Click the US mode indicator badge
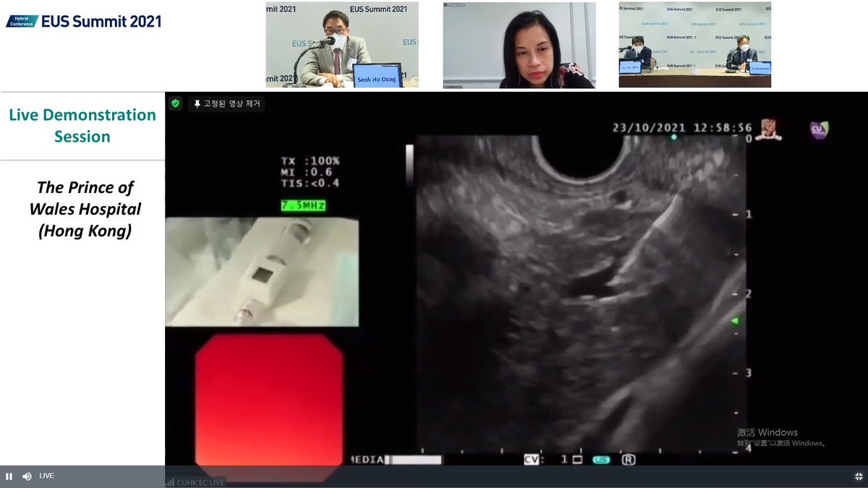868x488 pixels. pos(600,459)
